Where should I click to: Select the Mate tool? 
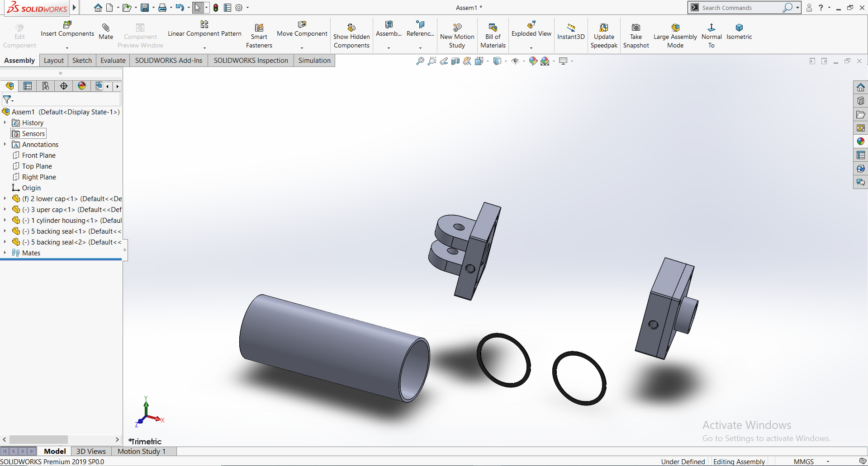coord(106,32)
